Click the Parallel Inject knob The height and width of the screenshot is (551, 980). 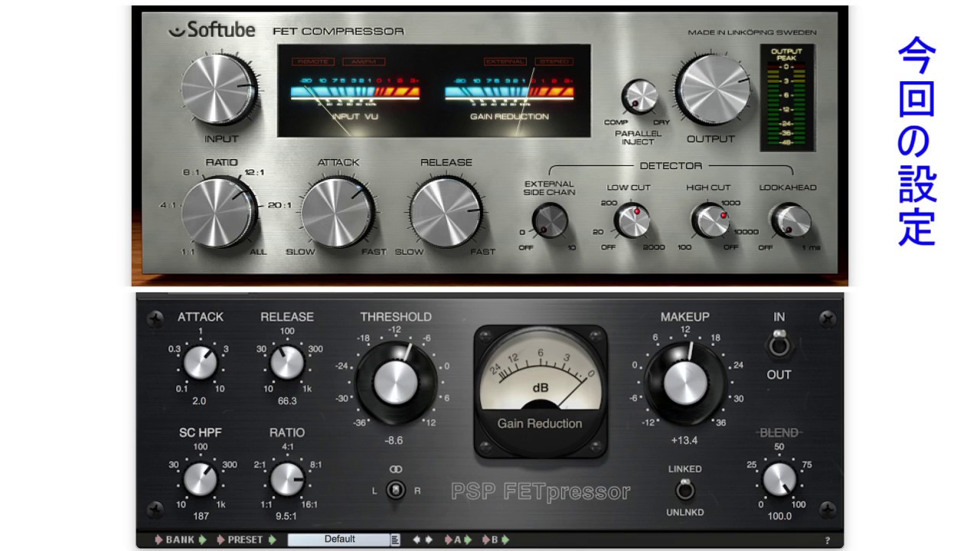tap(640, 97)
